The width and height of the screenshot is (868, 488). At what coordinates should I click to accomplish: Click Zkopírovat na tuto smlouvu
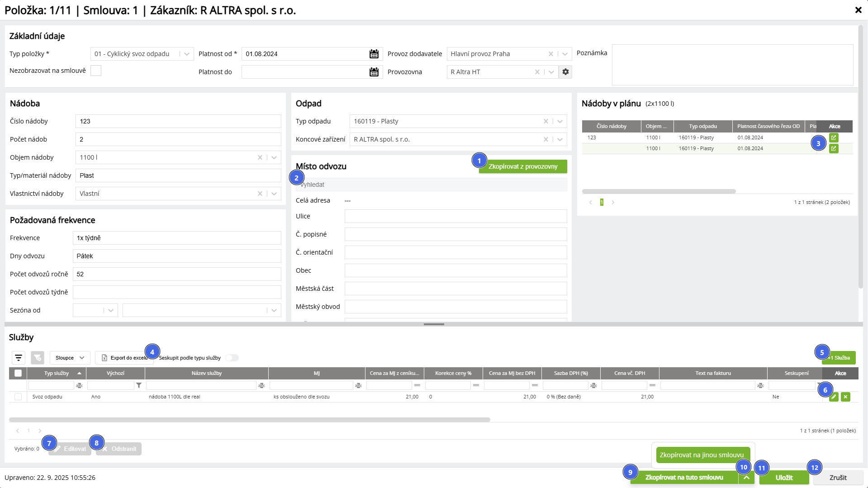point(684,478)
